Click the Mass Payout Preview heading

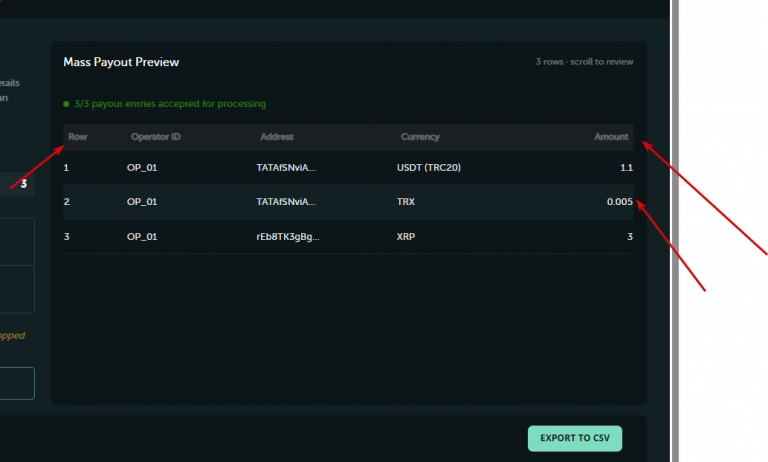pyautogui.click(x=121, y=62)
